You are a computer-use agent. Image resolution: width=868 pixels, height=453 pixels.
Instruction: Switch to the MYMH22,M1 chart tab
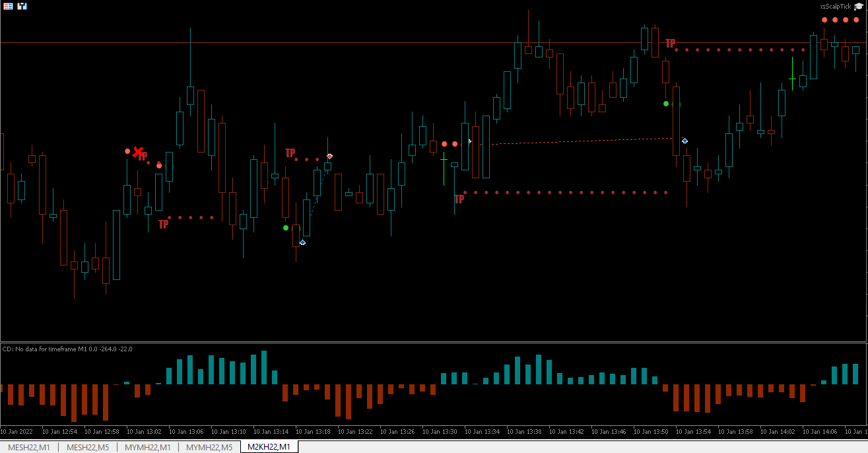point(147,447)
